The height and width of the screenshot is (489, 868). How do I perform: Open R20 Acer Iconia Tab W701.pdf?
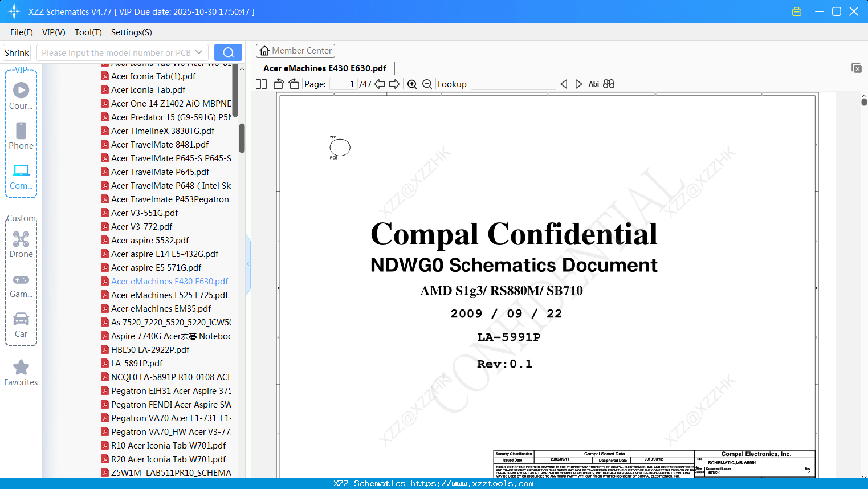pos(164,459)
